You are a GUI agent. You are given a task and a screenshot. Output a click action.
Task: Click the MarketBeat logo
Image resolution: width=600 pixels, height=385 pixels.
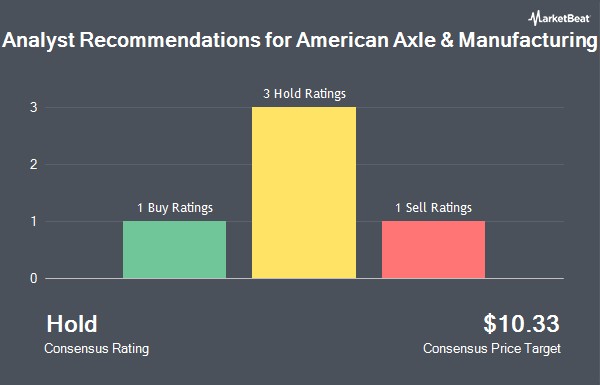559,18
